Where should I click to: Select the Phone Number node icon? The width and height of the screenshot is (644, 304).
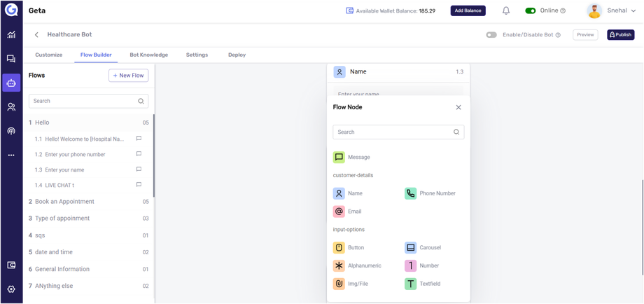410,193
